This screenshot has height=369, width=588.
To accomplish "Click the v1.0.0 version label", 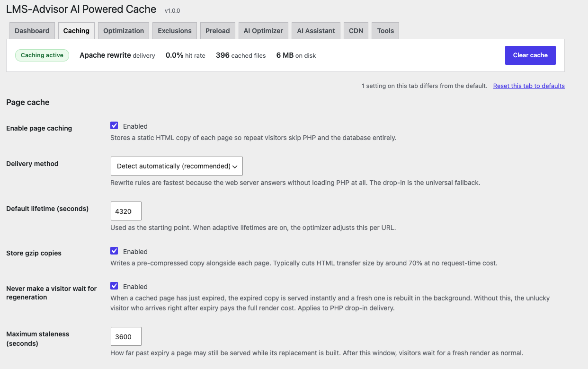I will pos(172,10).
